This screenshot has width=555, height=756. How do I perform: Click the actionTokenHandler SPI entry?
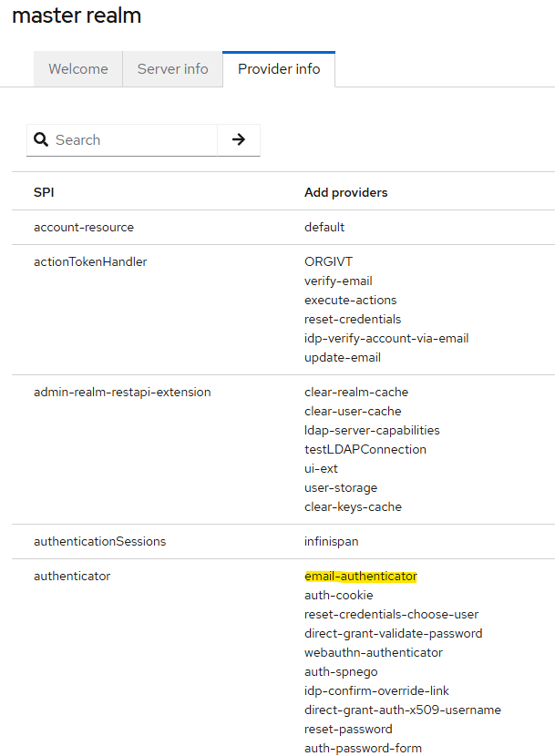coord(90,261)
